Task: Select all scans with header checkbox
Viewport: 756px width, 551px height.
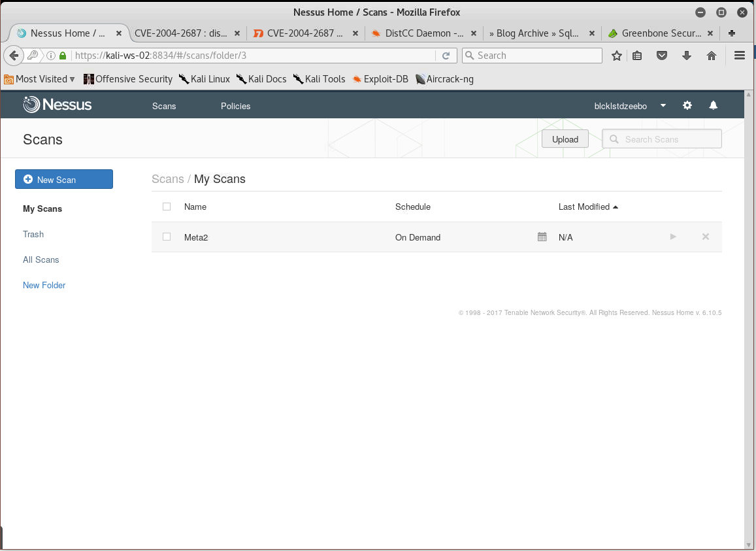Action: 167,207
